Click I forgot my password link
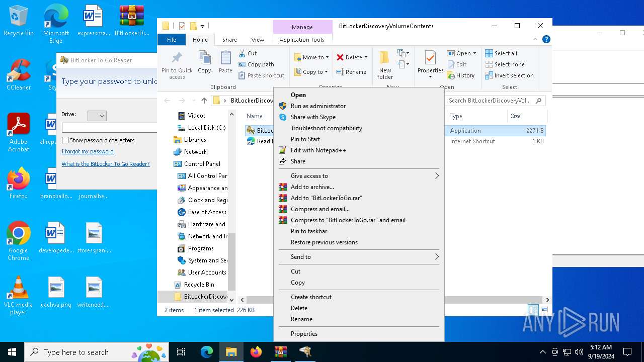 [88, 151]
